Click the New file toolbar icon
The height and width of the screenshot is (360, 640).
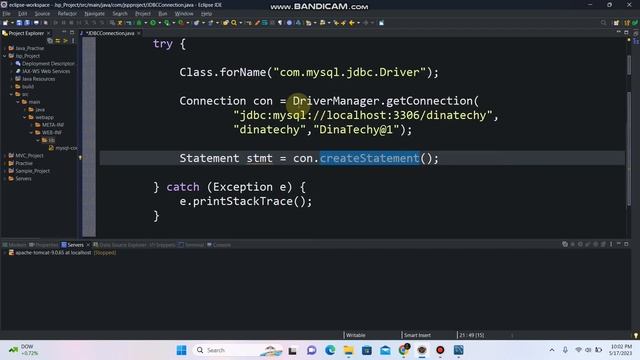coord(6,23)
